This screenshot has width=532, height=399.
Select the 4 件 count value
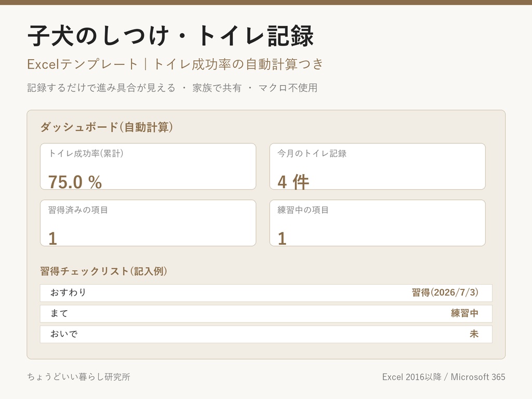click(x=293, y=182)
